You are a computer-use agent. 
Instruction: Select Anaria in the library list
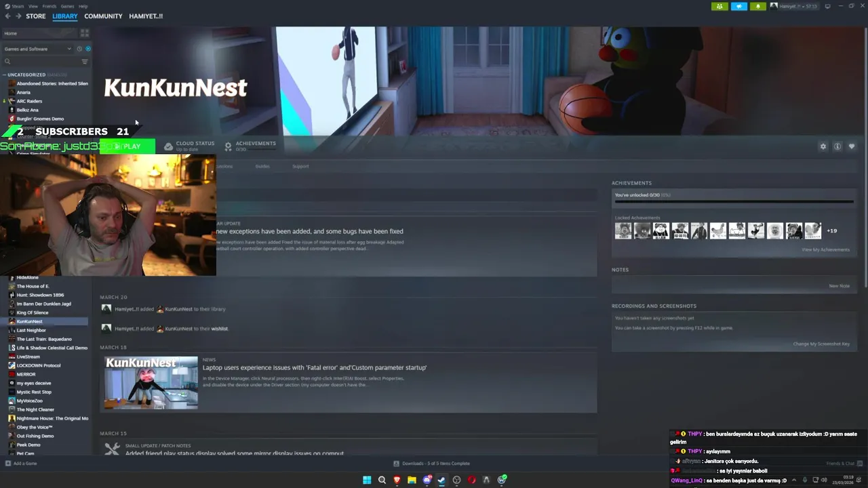[24, 92]
